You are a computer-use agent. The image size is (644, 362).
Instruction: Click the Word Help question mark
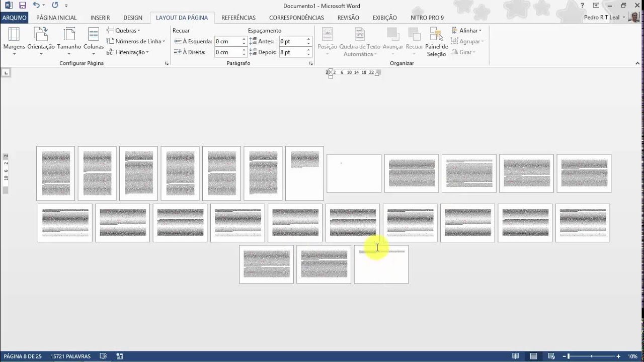click(582, 6)
